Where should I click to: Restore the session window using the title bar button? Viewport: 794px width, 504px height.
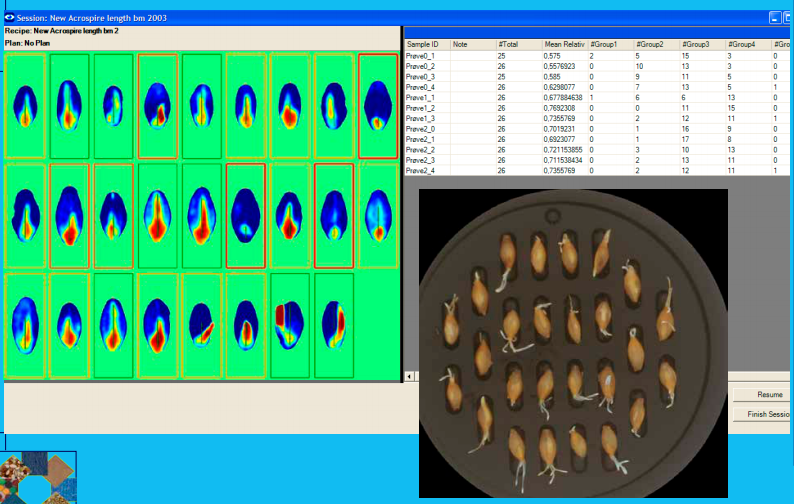[775, 18]
